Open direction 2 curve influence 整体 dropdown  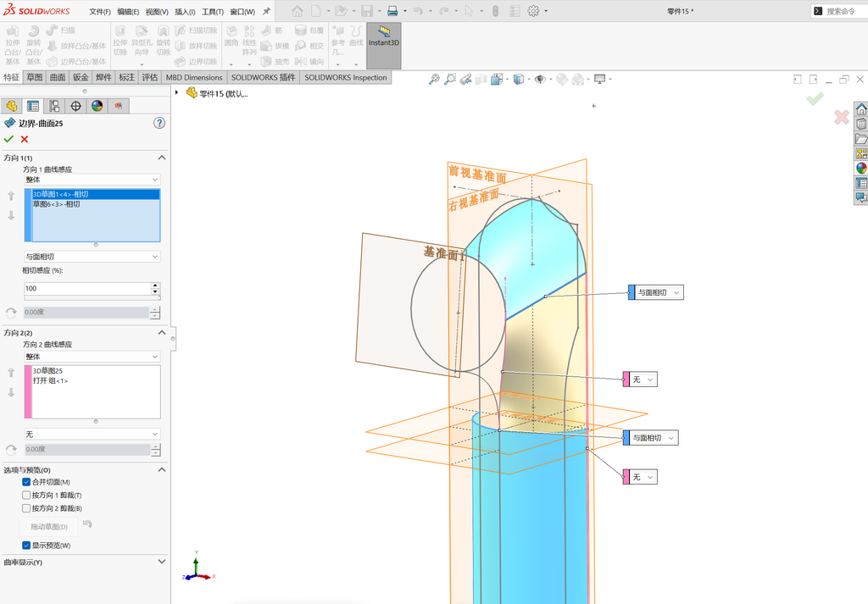pos(92,357)
